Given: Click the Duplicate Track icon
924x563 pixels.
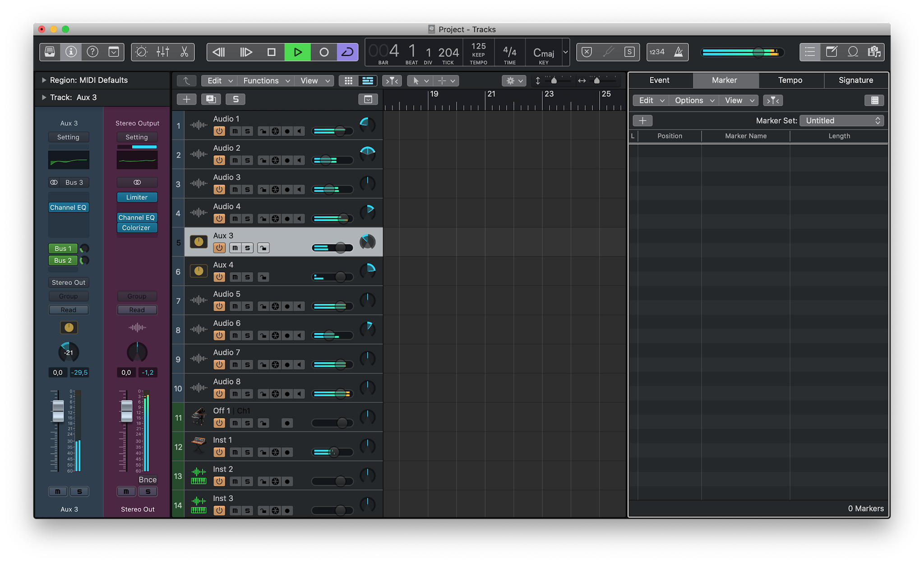Looking at the screenshot, I should pyautogui.click(x=211, y=99).
